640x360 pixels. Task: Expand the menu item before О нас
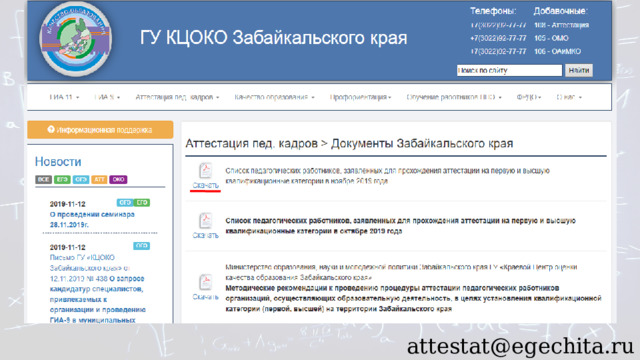pos(529,97)
